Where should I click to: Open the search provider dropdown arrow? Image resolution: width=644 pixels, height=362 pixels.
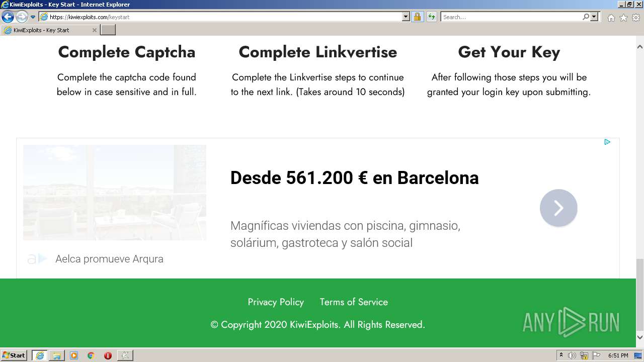(594, 17)
